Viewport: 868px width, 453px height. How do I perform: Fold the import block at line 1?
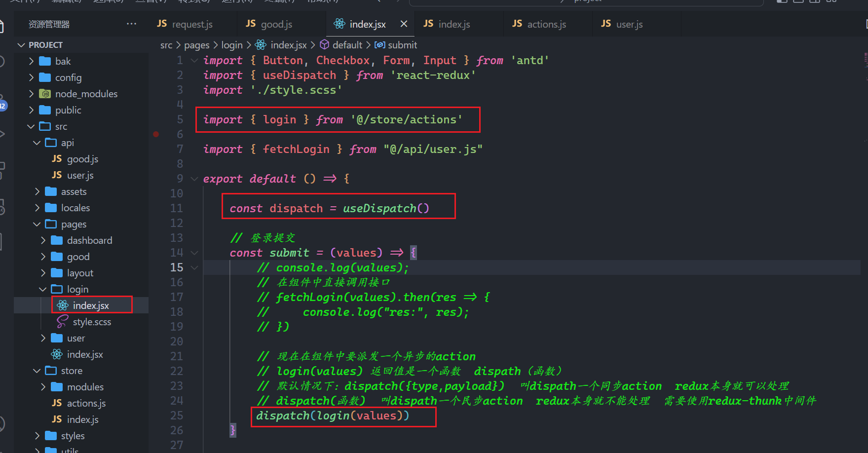(x=194, y=60)
